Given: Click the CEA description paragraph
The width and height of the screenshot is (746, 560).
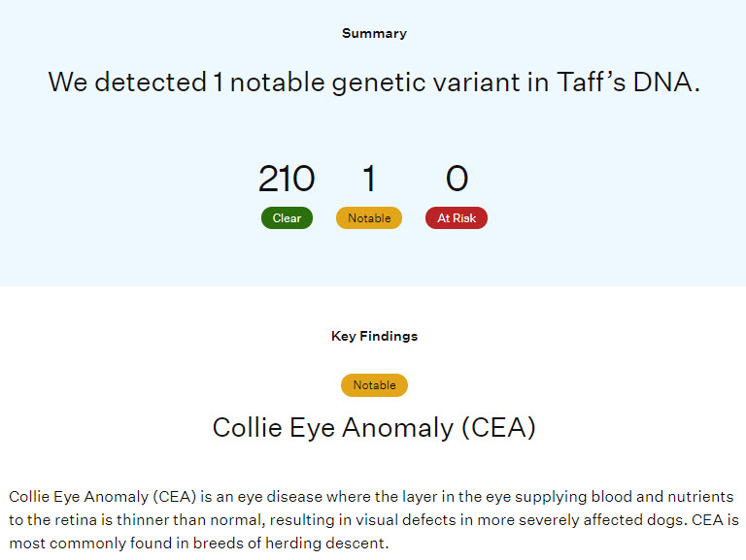Looking at the screenshot, I should click(x=374, y=519).
